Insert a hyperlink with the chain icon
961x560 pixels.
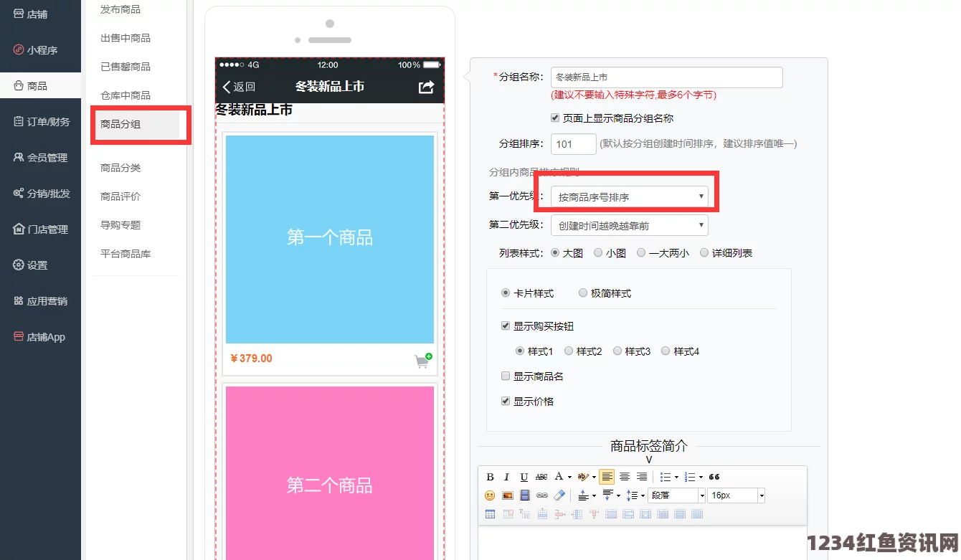point(542,495)
